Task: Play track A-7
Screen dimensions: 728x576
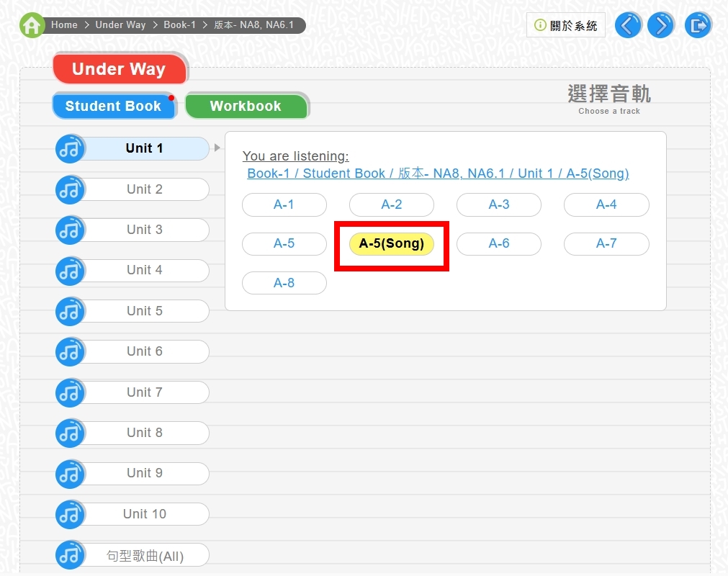Action: (x=606, y=243)
